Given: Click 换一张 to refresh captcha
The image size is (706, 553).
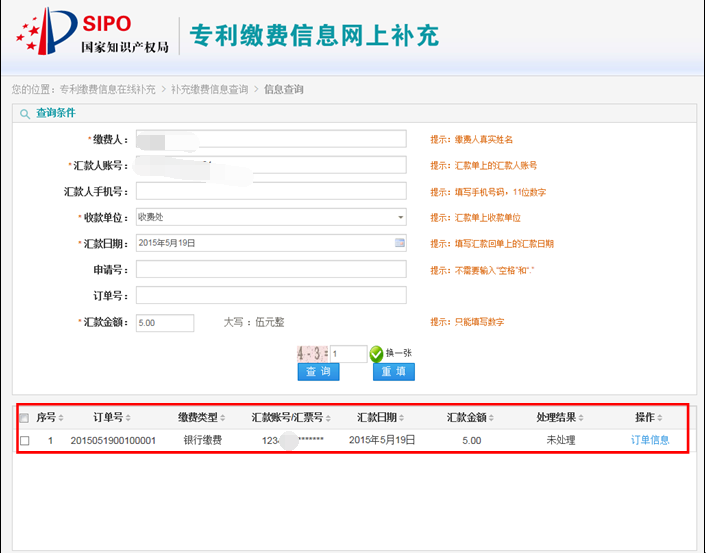Looking at the screenshot, I should pos(399,353).
